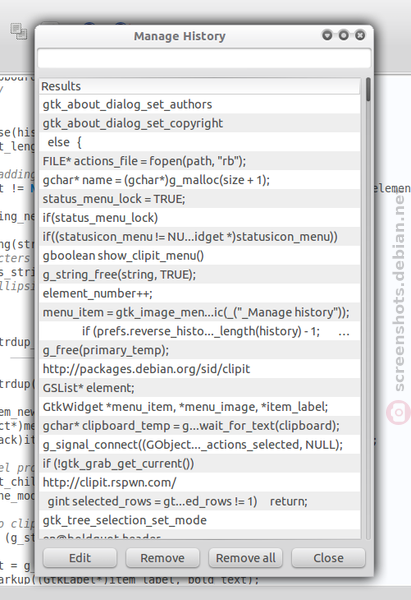Close dialog with title bar X icon
The width and height of the screenshot is (411, 600).
coord(360,36)
